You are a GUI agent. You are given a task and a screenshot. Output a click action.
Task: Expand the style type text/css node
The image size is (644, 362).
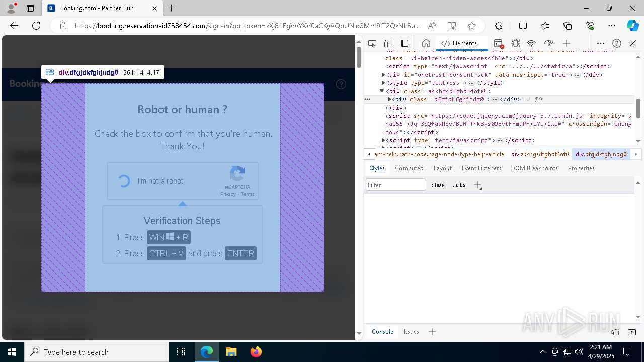click(383, 83)
